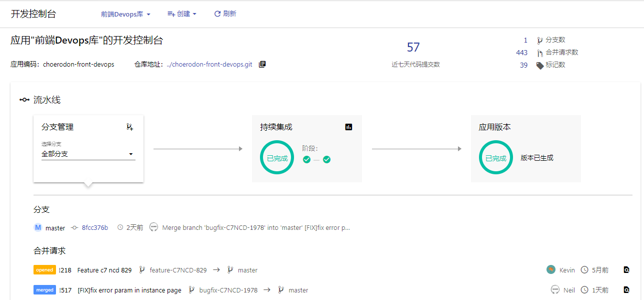The width and height of the screenshot is (644, 300).
Task: Click the opened status badge on !218
Action: click(x=44, y=270)
